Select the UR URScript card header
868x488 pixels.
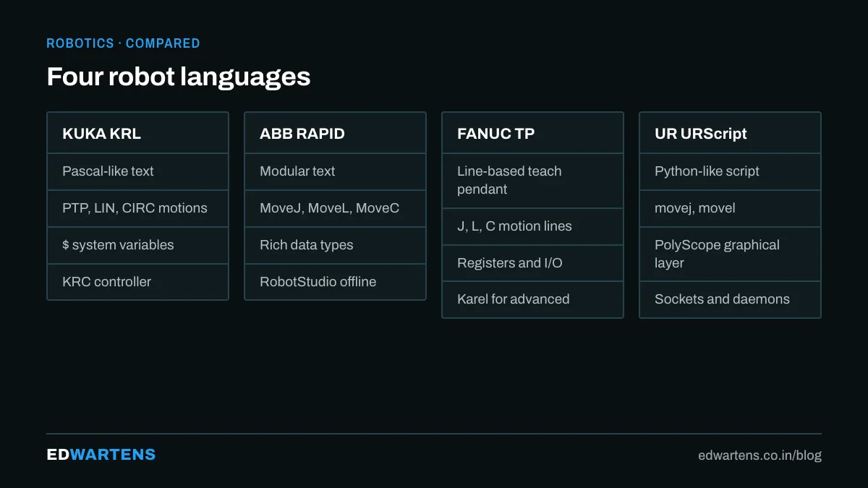tap(730, 133)
